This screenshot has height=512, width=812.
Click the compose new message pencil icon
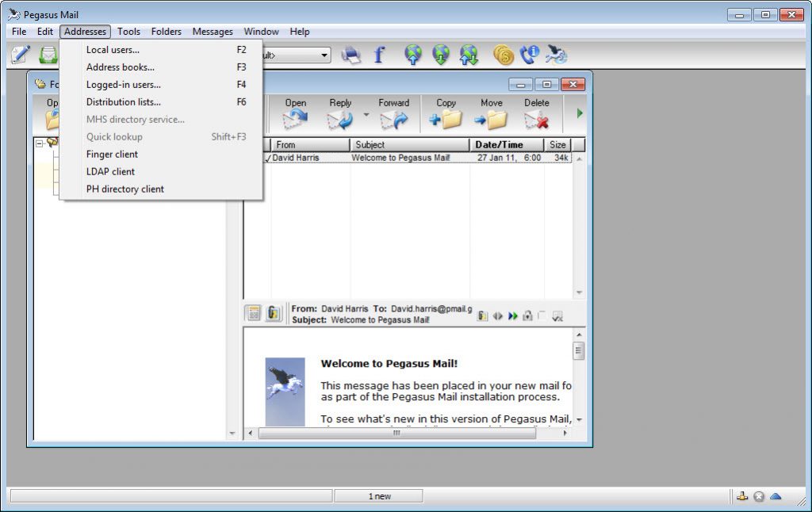tap(20, 55)
